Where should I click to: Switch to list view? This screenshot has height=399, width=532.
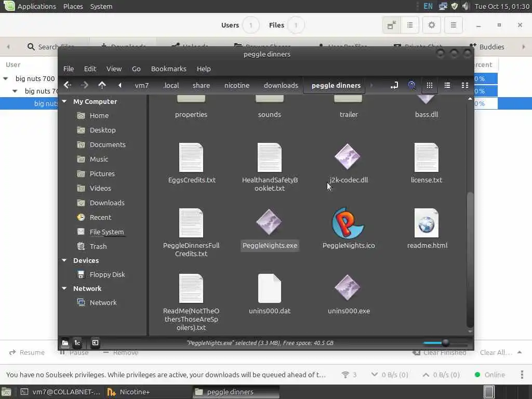tap(447, 85)
